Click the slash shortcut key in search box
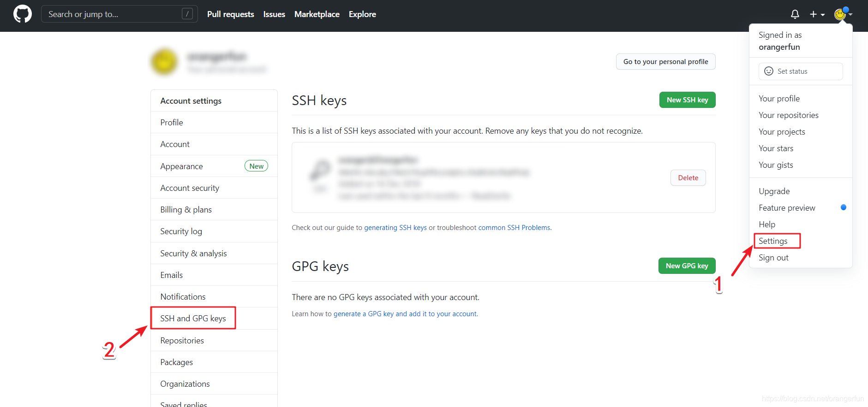Screen dimensions: 868x407 point(187,14)
